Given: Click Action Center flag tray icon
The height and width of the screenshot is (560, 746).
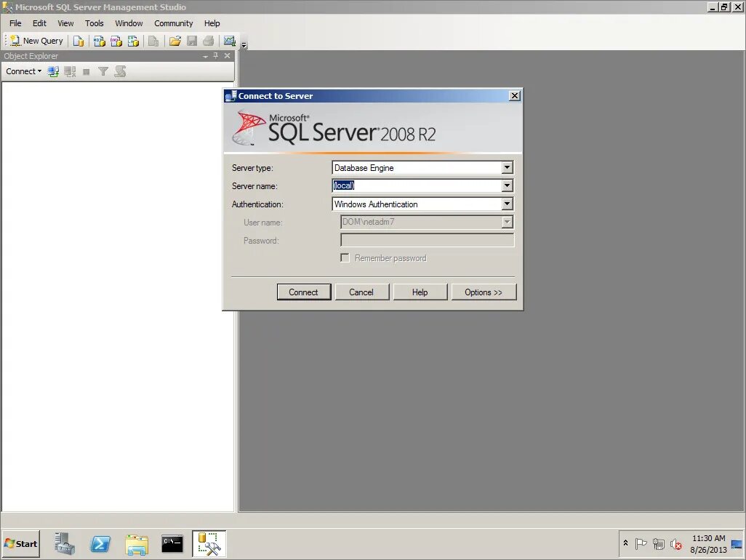Looking at the screenshot, I should coord(641,544).
